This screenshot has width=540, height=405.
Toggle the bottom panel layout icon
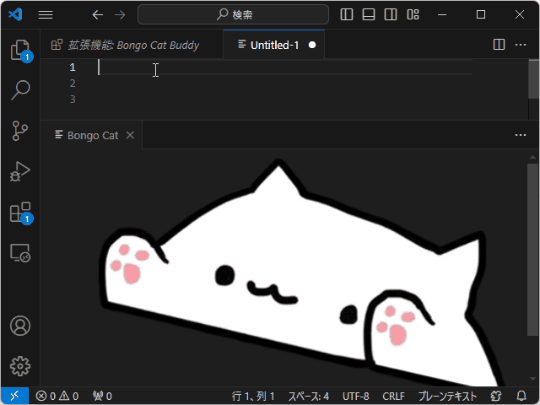[x=368, y=14]
